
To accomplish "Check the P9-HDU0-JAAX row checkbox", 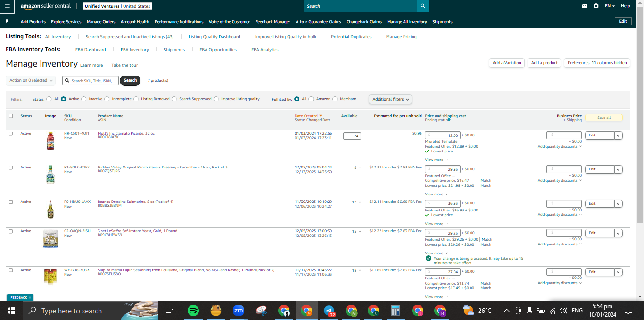I will click(x=11, y=202).
